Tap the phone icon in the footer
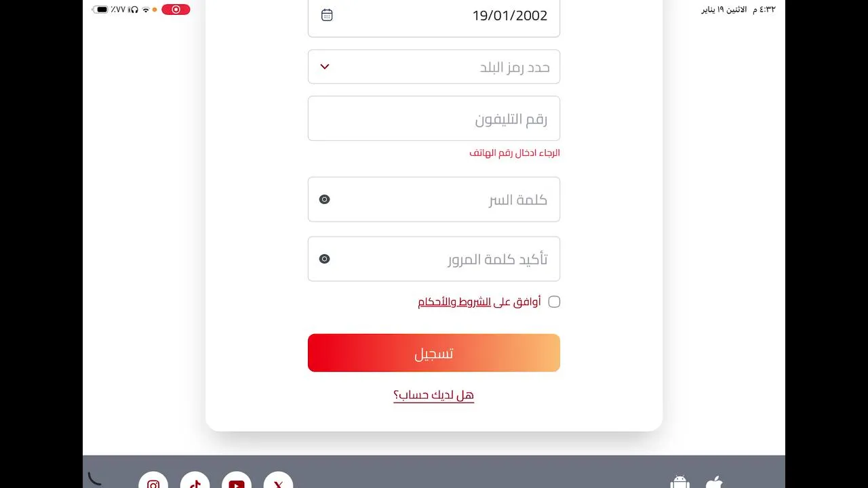 [x=95, y=479]
